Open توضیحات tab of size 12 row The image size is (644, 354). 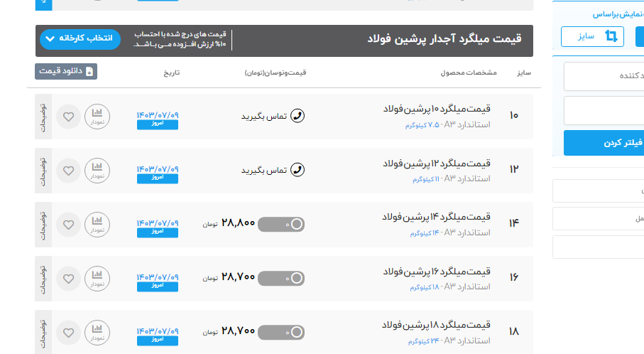pos(43,171)
